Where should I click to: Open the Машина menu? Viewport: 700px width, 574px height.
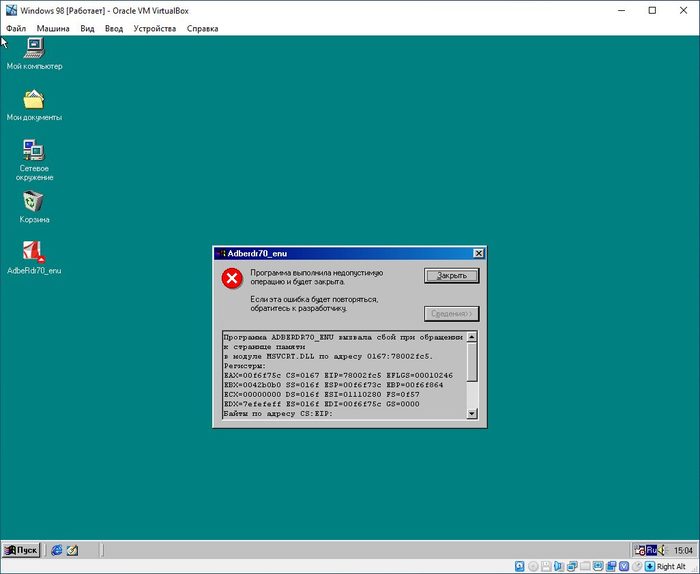point(53,29)
